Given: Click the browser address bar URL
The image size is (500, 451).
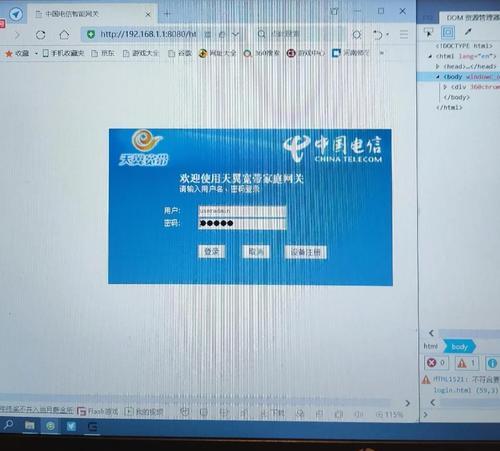Looking at the screenshot, I should [148, 34].
